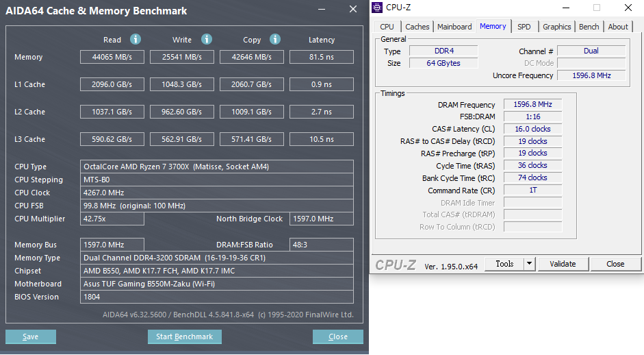Click the Memory Latency value 81.5 ns
The width and height of the screenshot is (644, 355).
322,57
